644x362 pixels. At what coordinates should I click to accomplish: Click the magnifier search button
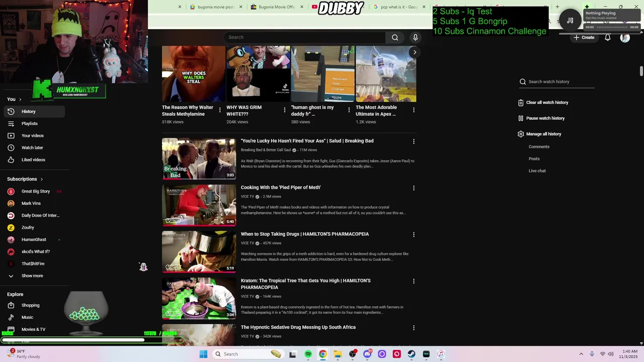[395, 37]
